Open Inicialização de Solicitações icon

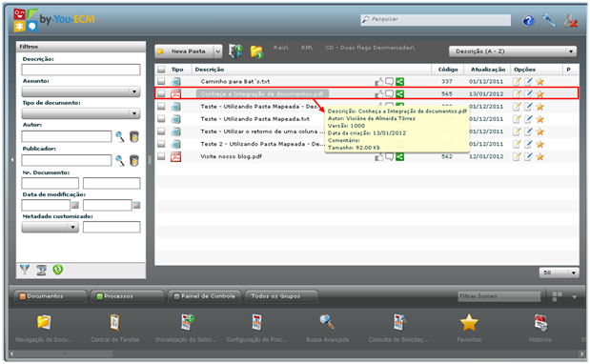[187, 323]
